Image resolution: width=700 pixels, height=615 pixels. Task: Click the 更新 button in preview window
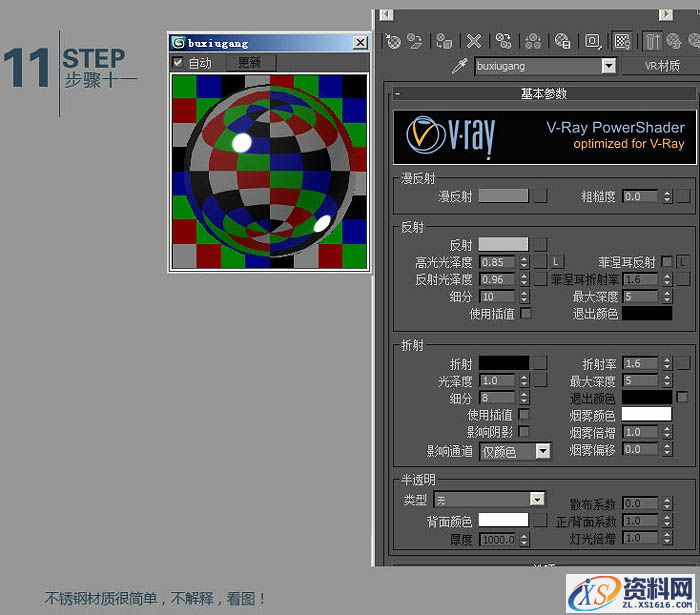pyautogui.click(x=250, y=62)
